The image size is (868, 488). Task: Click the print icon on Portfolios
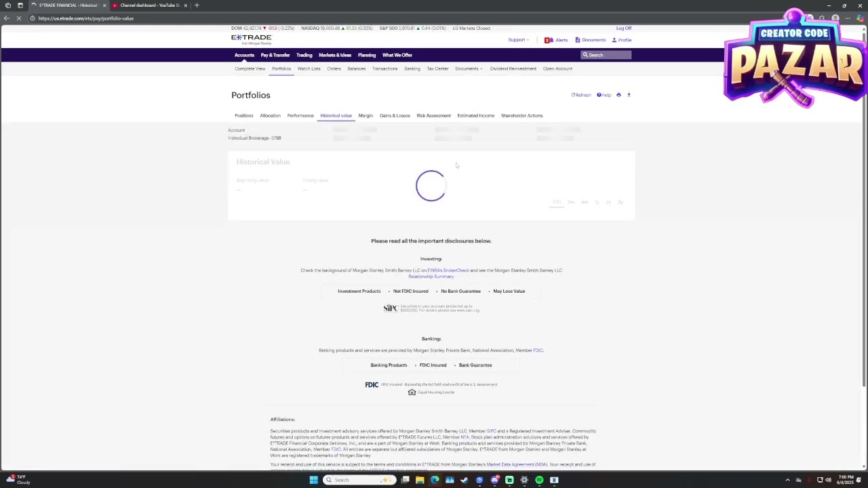[x=618, y=95]
